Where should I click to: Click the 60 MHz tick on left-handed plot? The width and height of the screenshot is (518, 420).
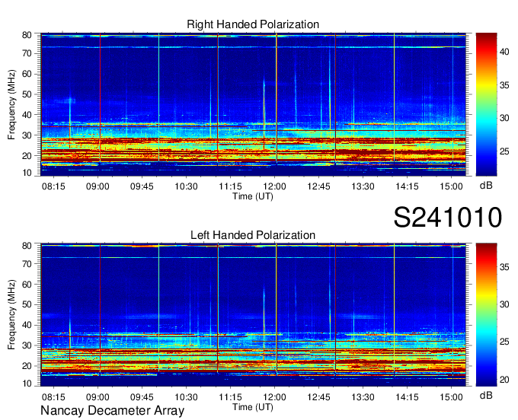click(x=27, y=284)
